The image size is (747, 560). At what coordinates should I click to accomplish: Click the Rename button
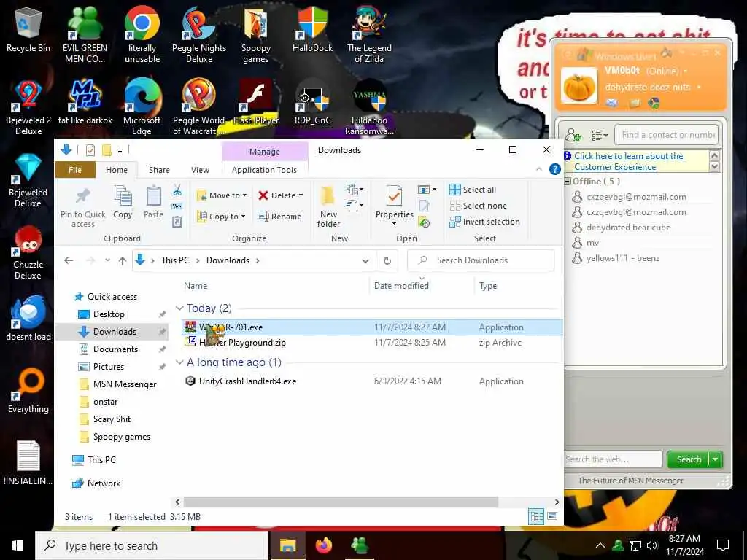[279, 217]
